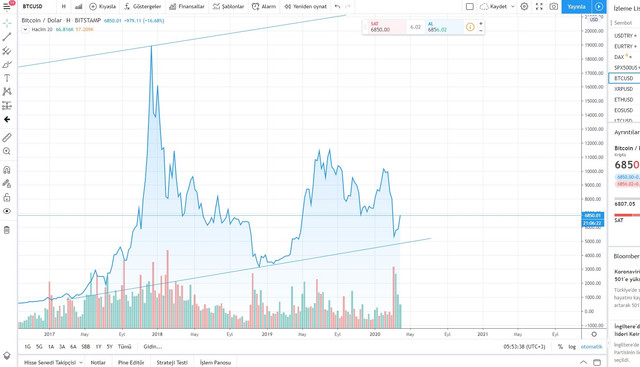Open the İşlem Panosu tab

[216, 363]
